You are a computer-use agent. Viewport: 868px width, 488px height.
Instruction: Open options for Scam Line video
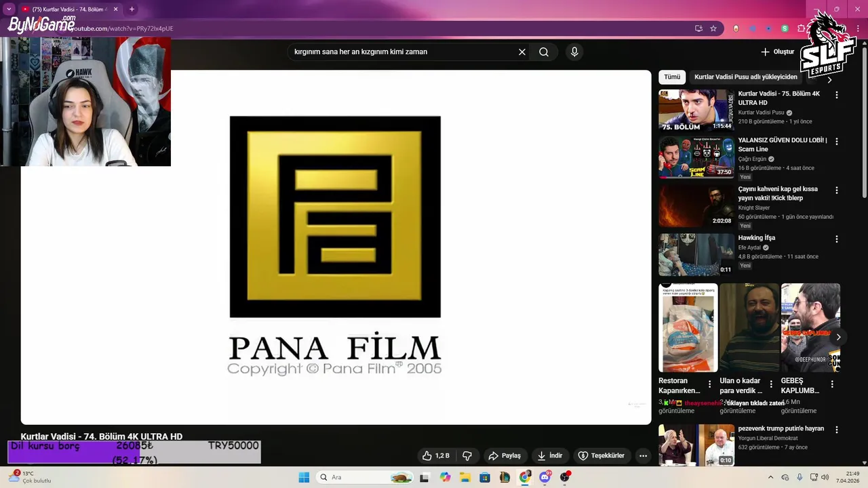[x=836, y=141]
